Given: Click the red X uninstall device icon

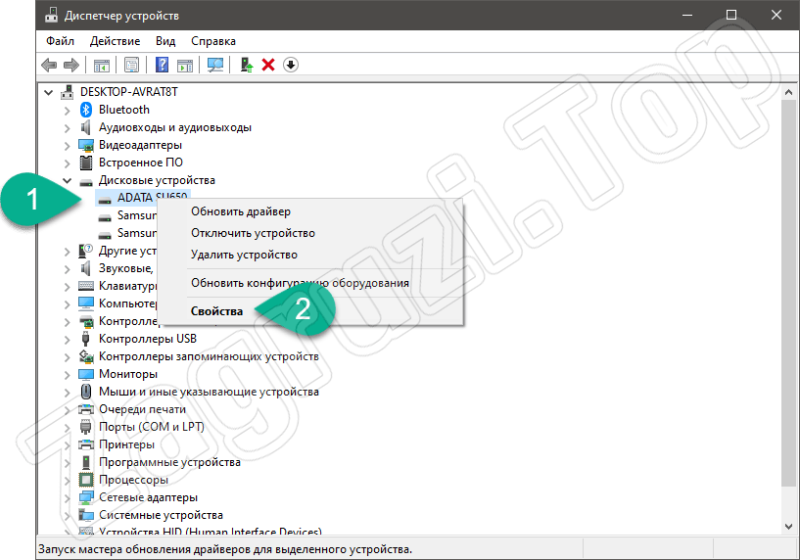Looking at the screenshot, I should 268,65.
